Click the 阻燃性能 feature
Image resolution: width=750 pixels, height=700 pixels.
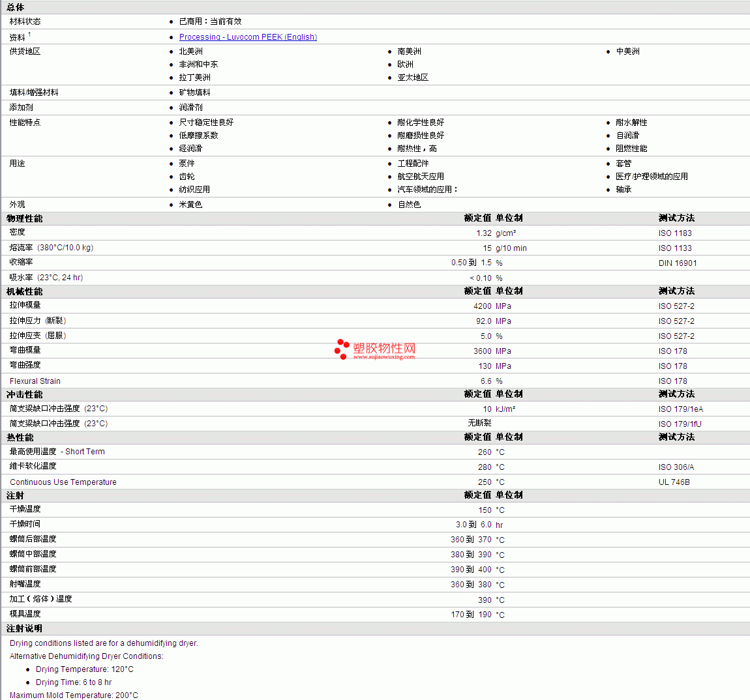(631, 149)
